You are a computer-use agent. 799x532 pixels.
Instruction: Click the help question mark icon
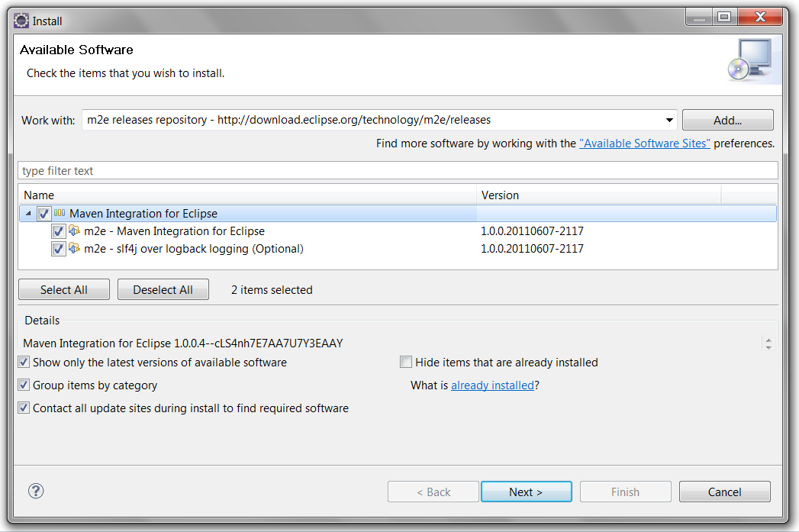click(35, 492)
